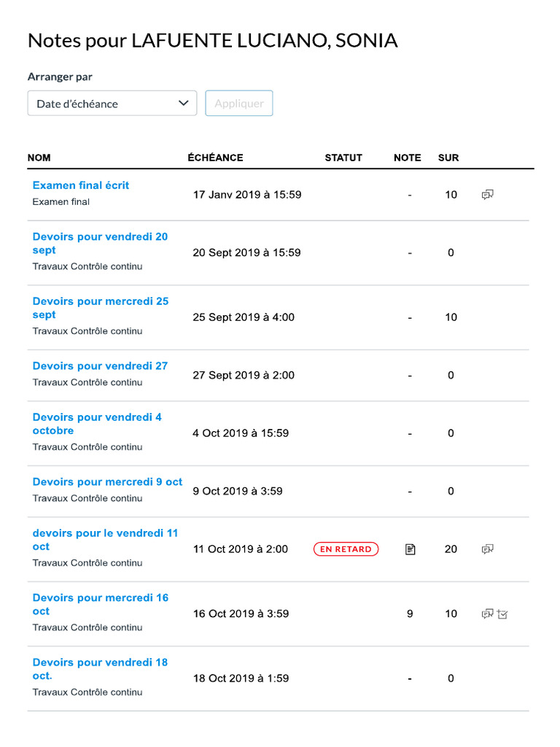Show rubric for Devoirs mercredi 16 oct
Screen dimensions: 560x747
[502, 614]
